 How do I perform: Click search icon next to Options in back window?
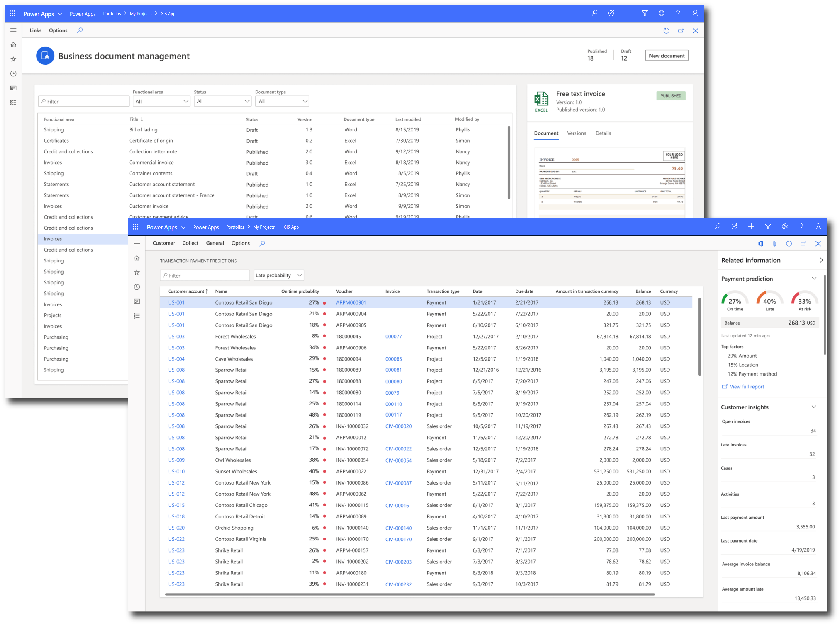[80, 30]
